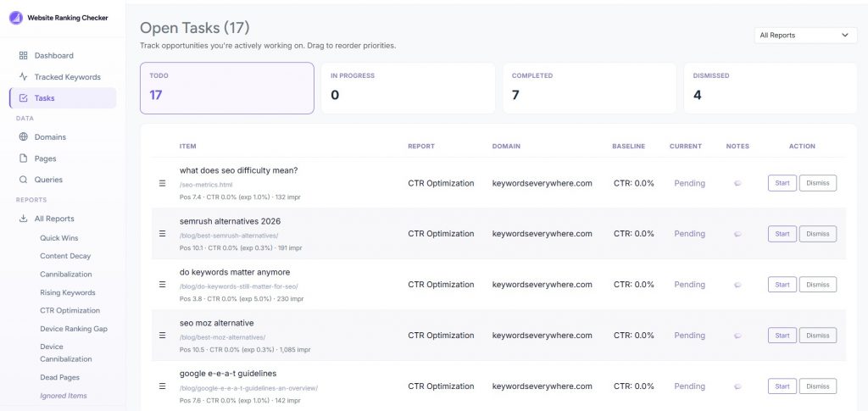Open the Dashboard grid icon
The height and width of the screenshot is (411, 868).
(x=23, y=56)
